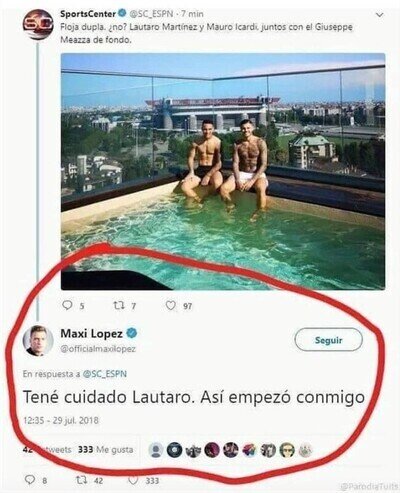Open last liker avatar in row

point(305,450)
